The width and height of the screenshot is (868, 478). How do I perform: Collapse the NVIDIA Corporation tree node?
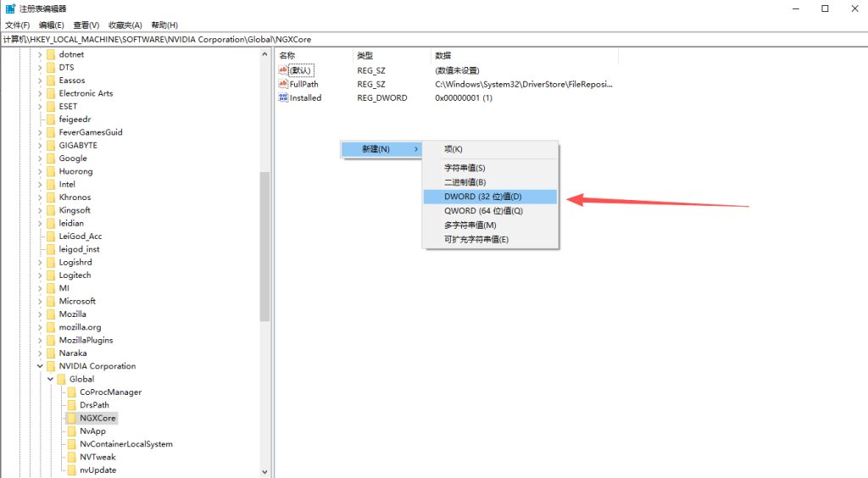click(x=39, y=366)
